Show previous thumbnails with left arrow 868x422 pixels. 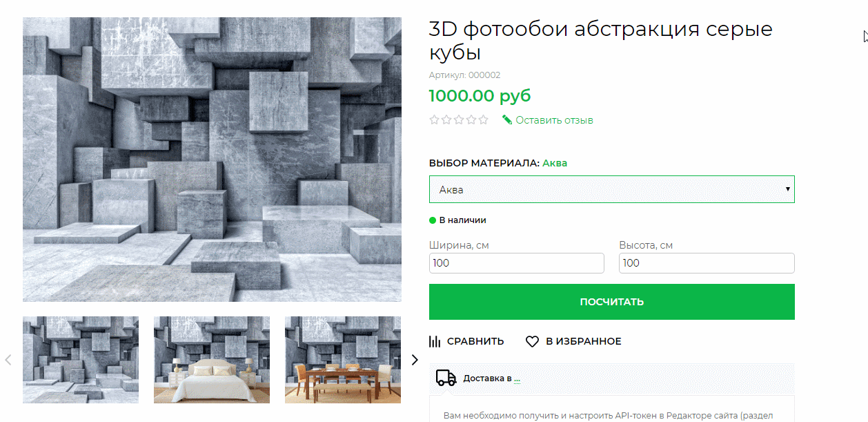click(x=8, y=360)
